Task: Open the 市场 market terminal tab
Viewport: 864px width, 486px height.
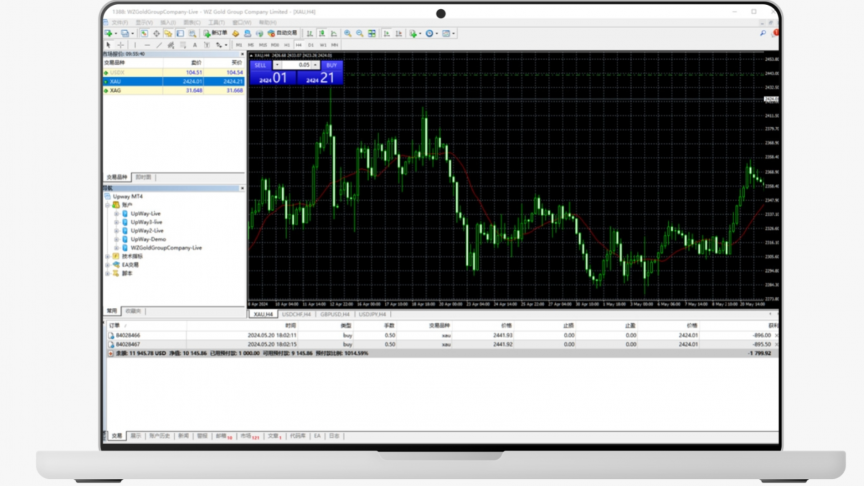Action: point(249,436)
